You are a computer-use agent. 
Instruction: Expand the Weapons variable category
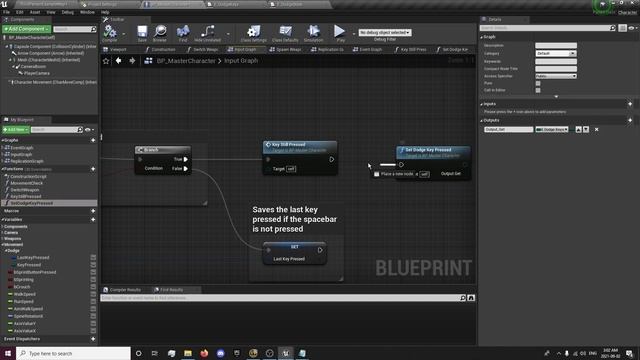point(3,239)
